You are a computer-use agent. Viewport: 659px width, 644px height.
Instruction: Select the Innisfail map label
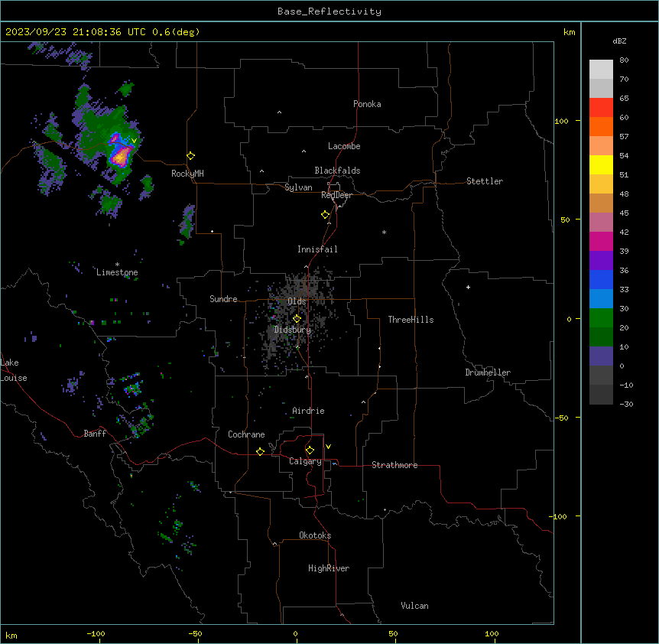point(317,249)
